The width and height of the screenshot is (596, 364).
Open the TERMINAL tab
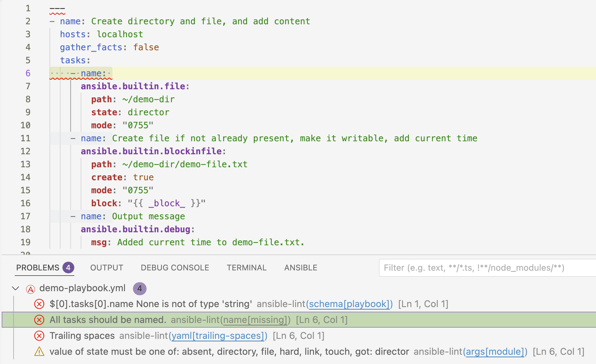[x=247, y=268]
